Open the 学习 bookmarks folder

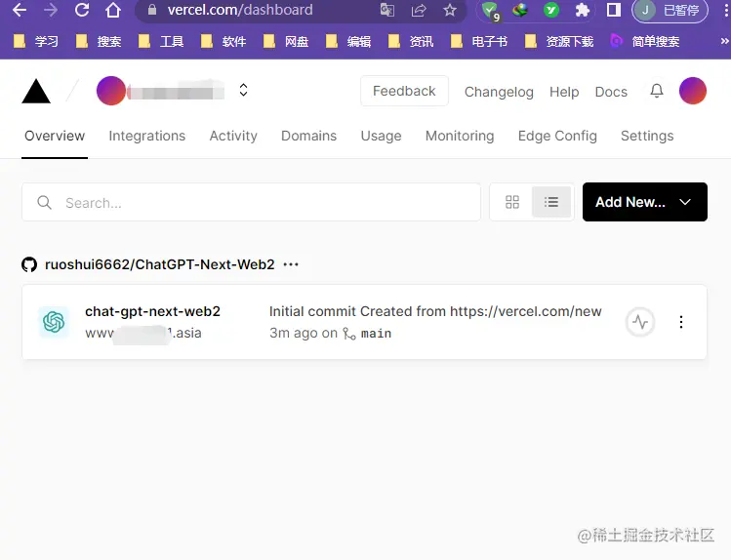tap(36, 42)
